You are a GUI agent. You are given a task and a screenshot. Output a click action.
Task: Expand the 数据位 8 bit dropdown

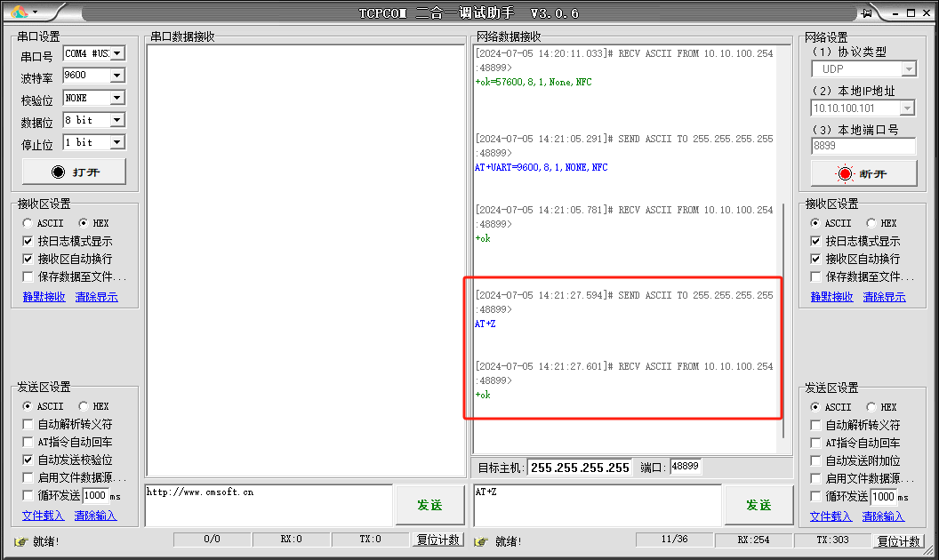117,120
